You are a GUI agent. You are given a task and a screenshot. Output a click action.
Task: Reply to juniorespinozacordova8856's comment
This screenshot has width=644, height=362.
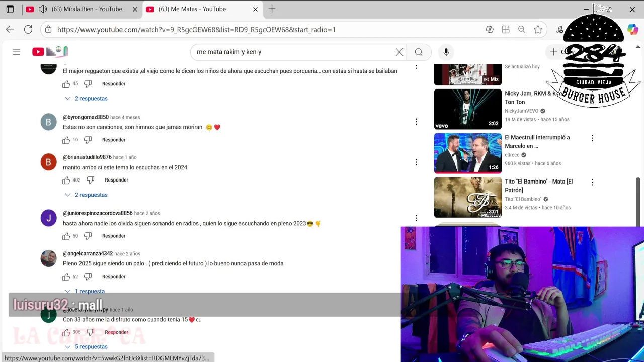[114, 236]
